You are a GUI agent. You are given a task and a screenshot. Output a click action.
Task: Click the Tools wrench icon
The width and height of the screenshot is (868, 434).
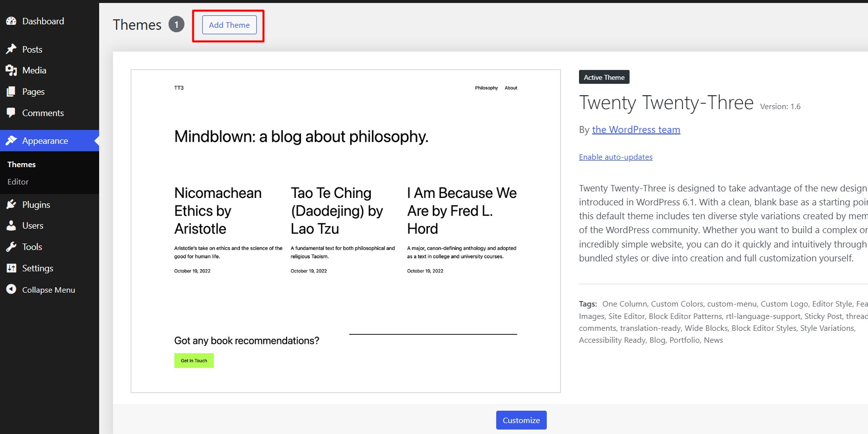tap(11, 247)
